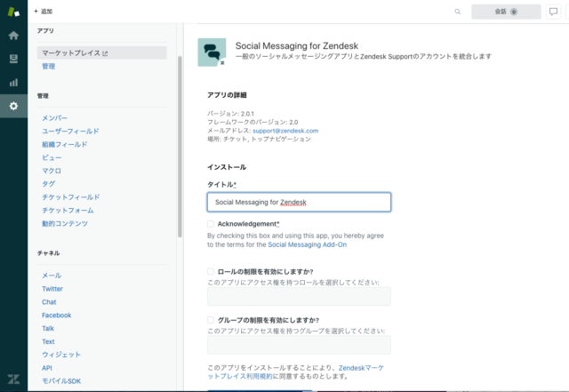
Task: Click the Zendesk products icon at sidebar bottom
Action: pyautogui.click(x=13, y=380)
